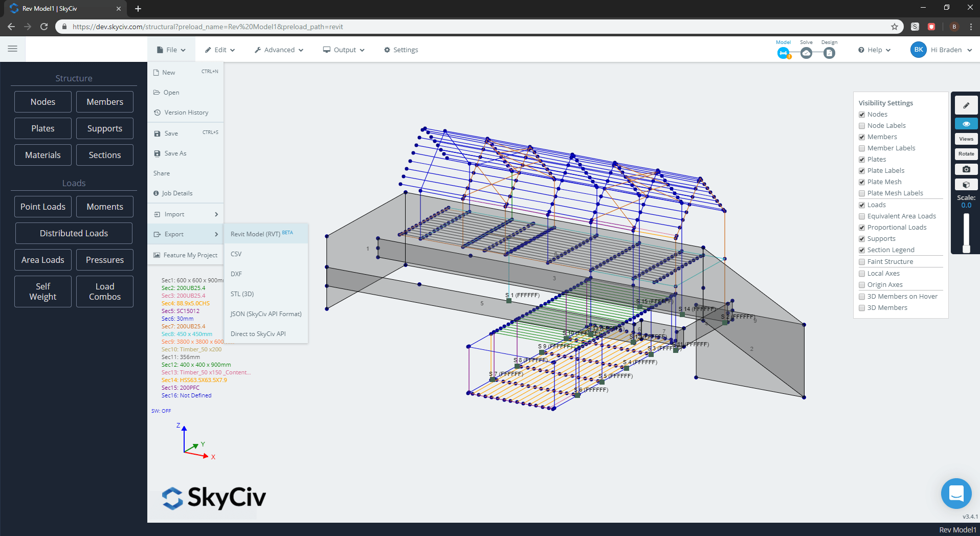Open Version History from File menu

click(x=186, y=112)
